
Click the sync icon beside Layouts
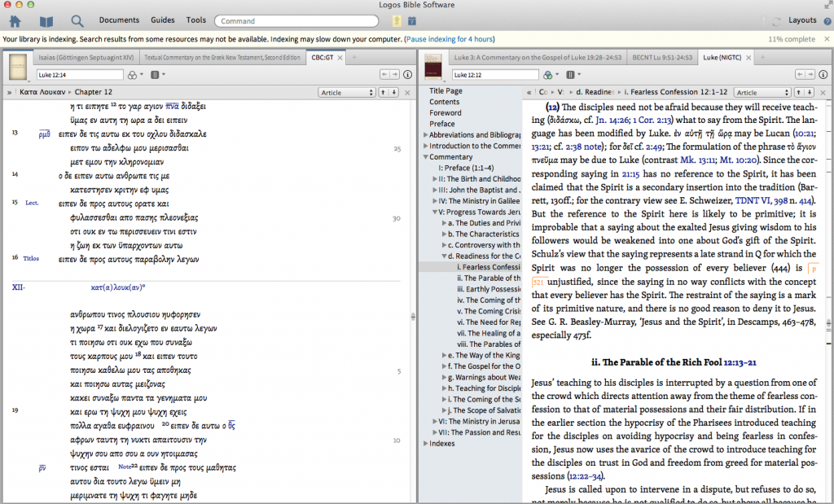coord(776,21)
